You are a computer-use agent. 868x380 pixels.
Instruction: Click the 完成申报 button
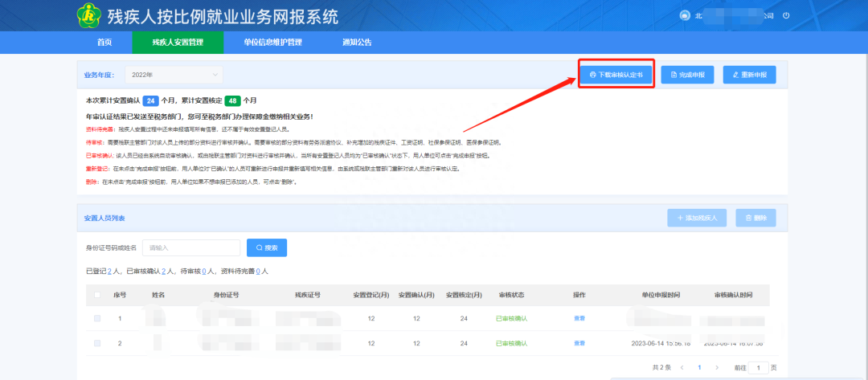click(686, 75)
